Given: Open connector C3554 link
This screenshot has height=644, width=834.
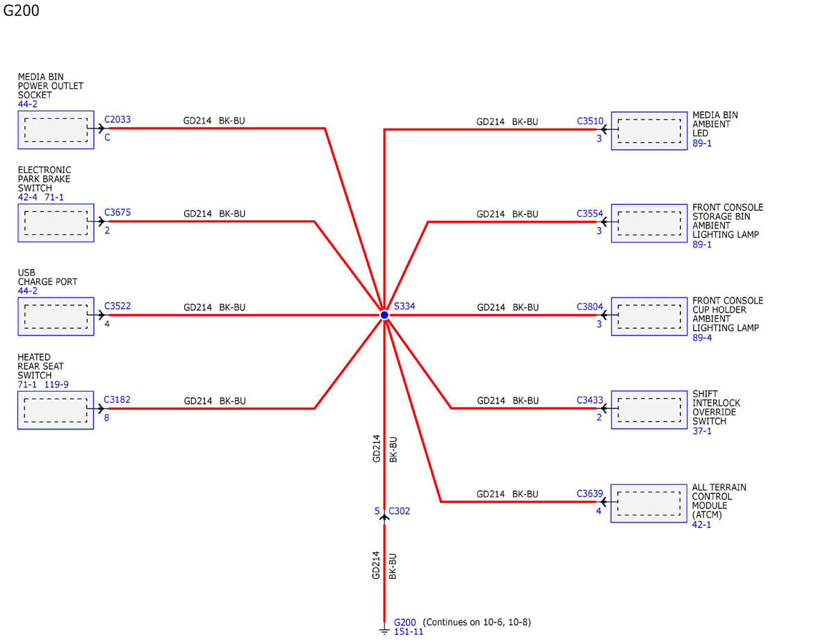Looking at the screenshot, I should pos(590,214).
